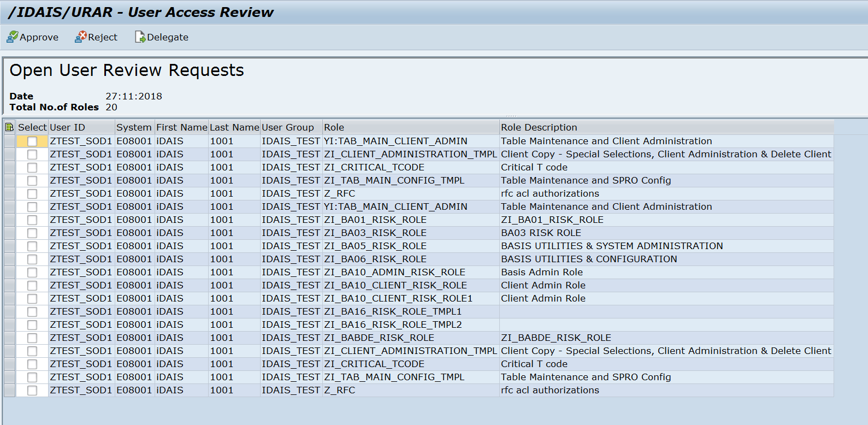Tick checkbox for ZI_BA05_RISK_ROLE row
Screen dimensions: 868x425
pos(32,246)
